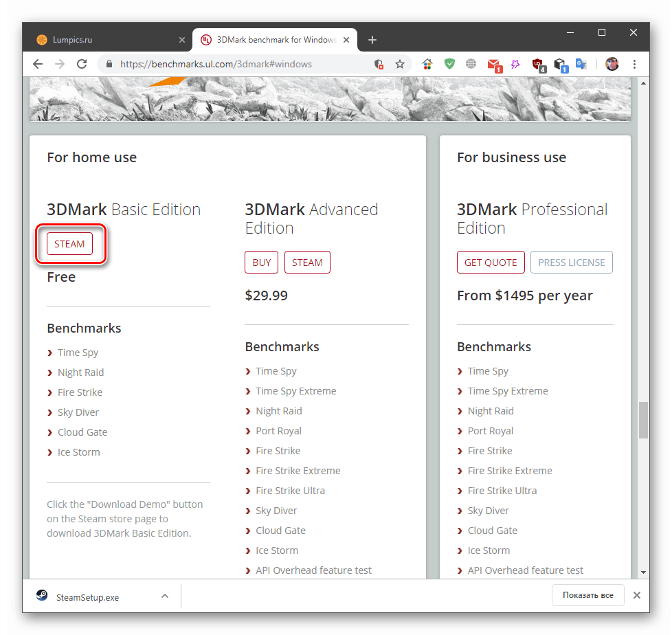Open the Google Translate extension icon
This screenshot has width=672, height=635.
pyautogui.click(x=581, y=65)
